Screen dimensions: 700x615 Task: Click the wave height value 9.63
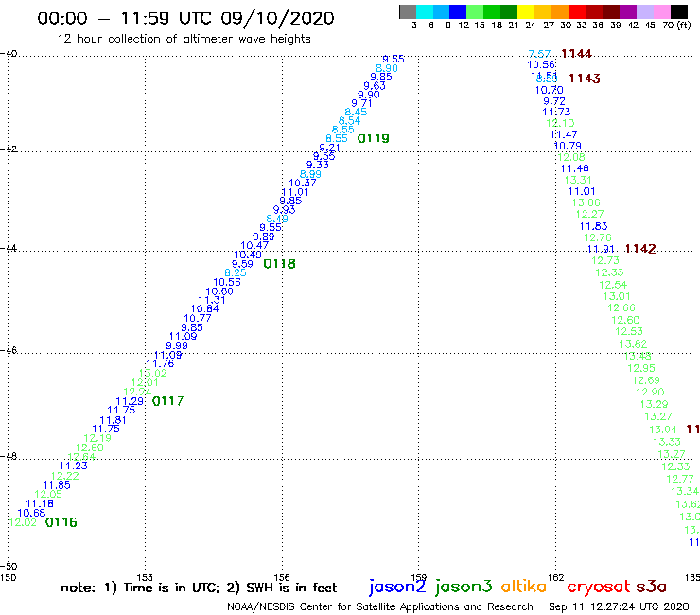(x=374, y=86)
